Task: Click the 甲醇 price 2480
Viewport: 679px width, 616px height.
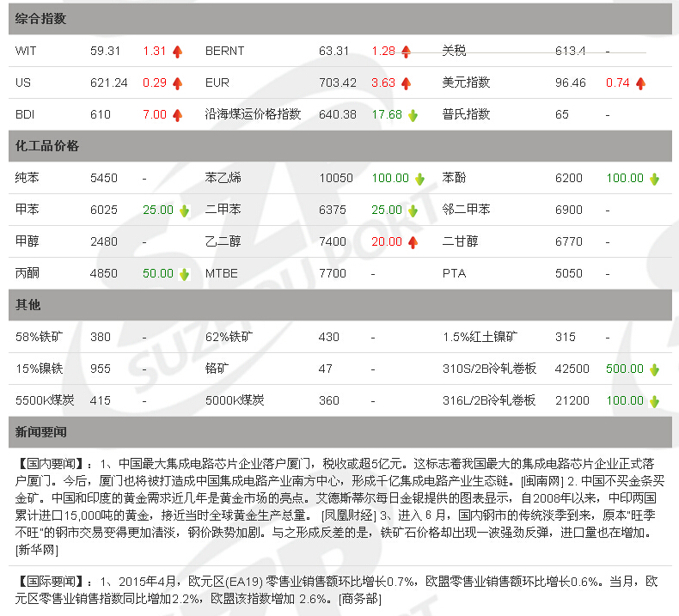Action: [x=104, y=241]
